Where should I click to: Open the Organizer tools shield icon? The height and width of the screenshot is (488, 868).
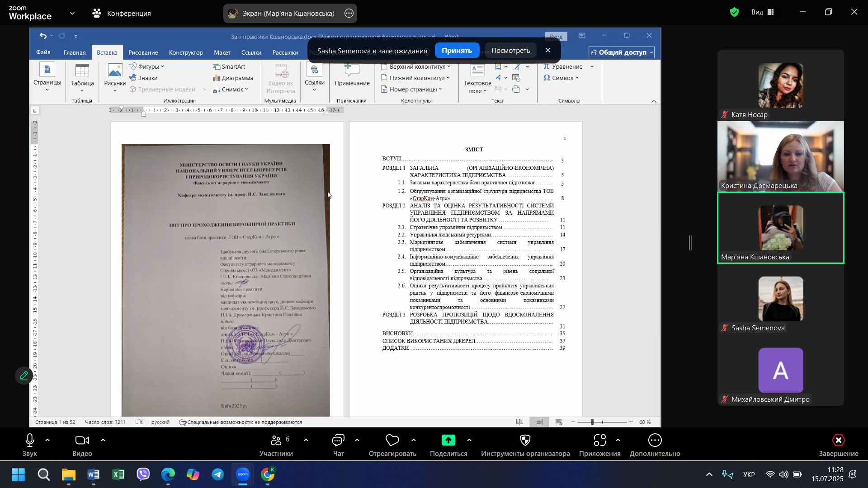click(x=525, y=441)
